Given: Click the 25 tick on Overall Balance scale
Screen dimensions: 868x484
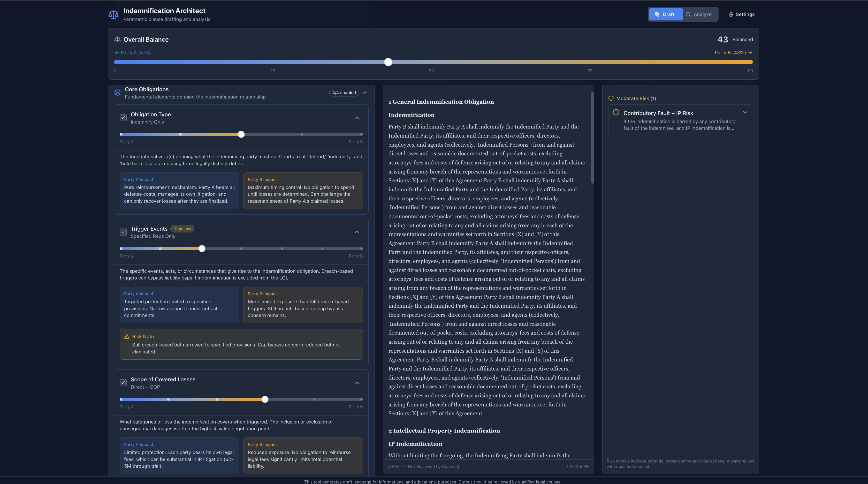Looking at the screenshot, I should click(273, 71).
